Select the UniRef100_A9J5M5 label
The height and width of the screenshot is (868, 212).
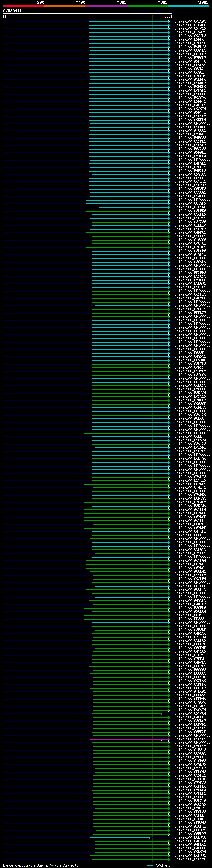[190, 371]
